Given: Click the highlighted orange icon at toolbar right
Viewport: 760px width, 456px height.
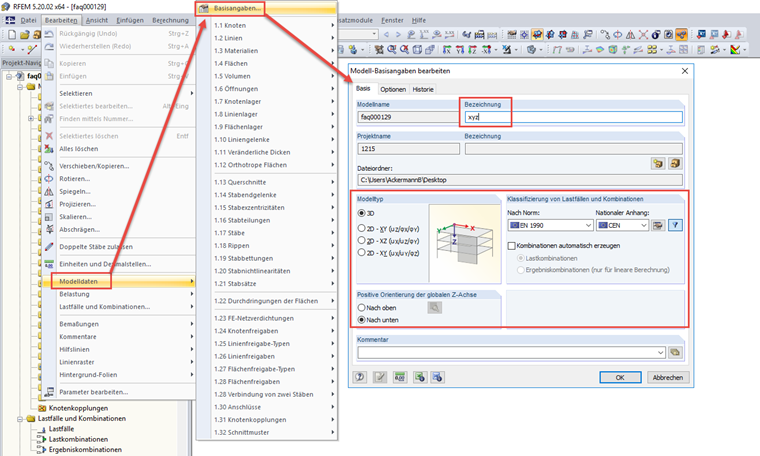Looking at the screenshot, I should (x=681, y=34).
